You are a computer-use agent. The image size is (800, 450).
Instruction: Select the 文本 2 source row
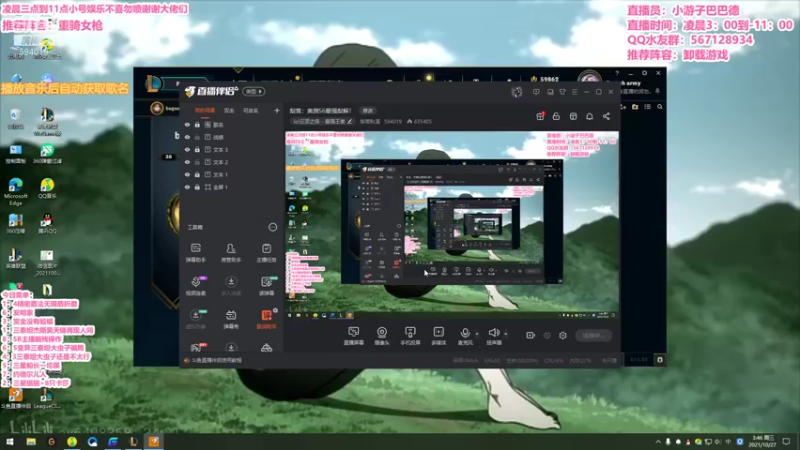[x=232, y=162]
